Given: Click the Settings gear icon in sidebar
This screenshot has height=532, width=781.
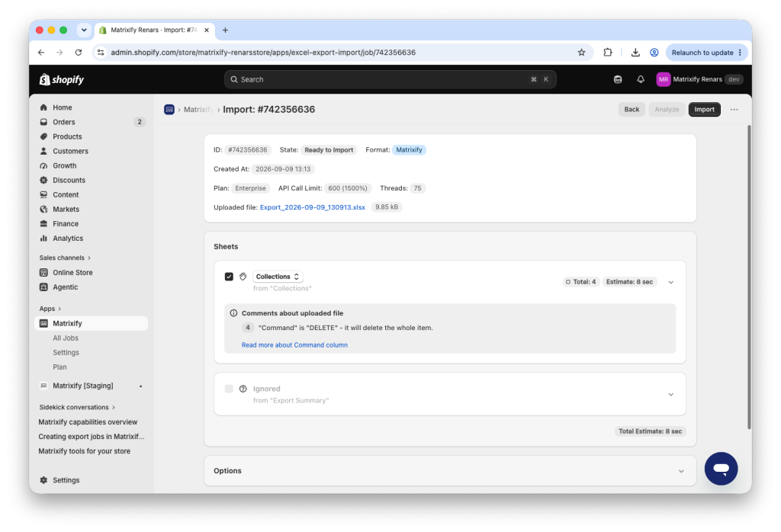Looking at the screenshot, I should [43, 480].
